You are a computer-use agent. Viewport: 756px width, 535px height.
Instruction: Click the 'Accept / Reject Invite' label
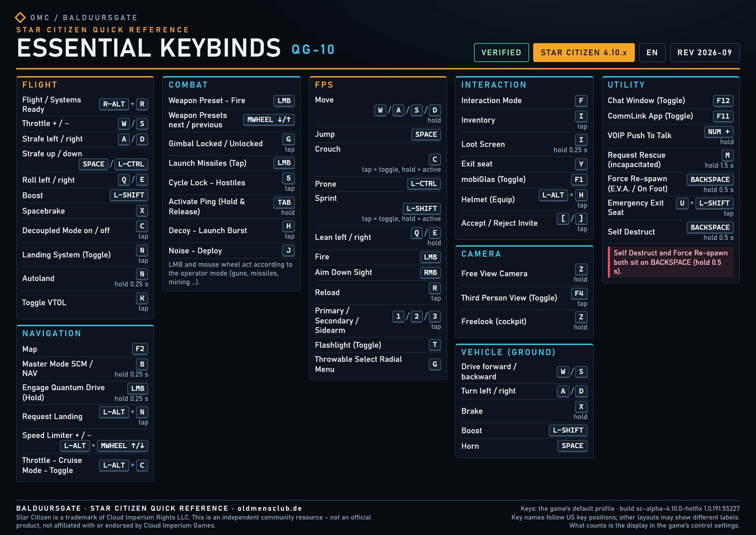[500, 223]
